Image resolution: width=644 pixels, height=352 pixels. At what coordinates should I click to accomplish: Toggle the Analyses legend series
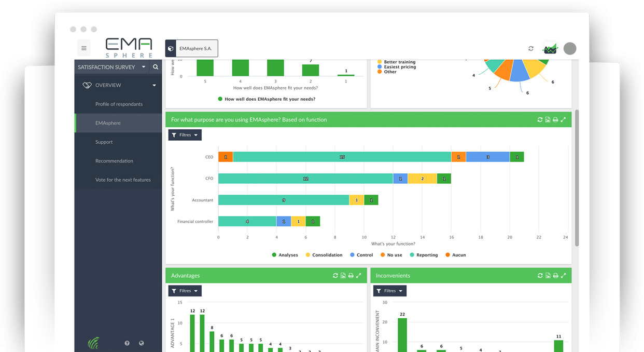point(285,255)
